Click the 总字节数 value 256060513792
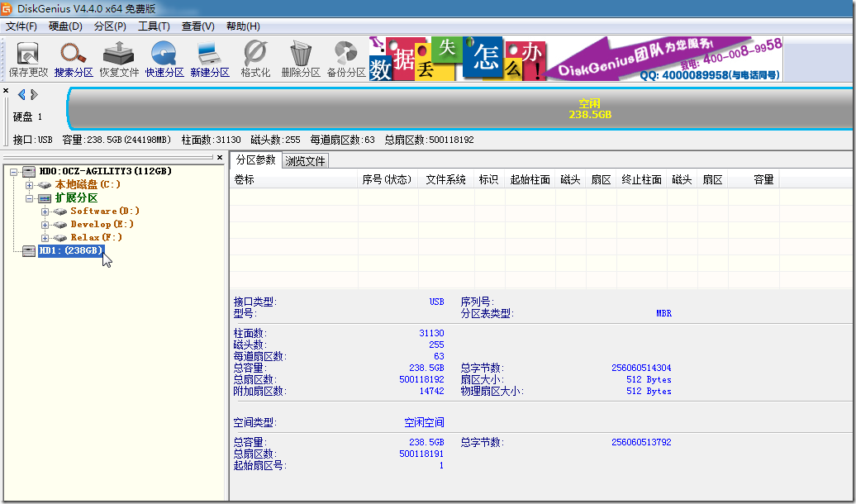 tap(641, 442)
